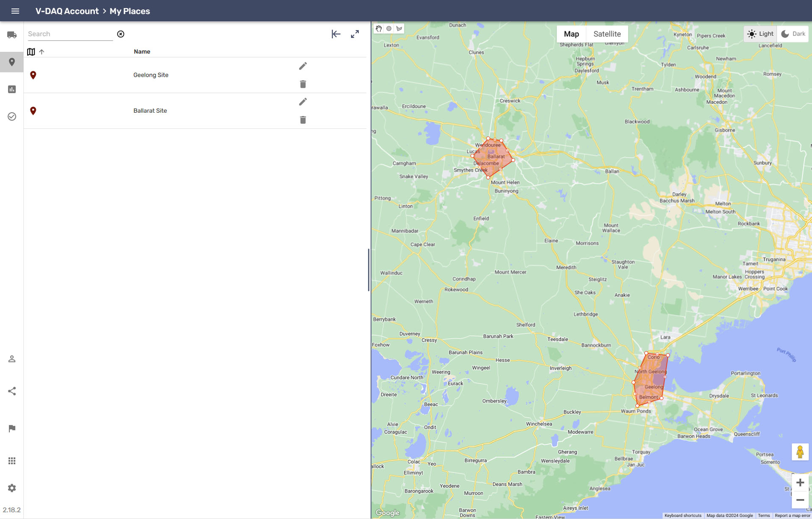Select the map hand pan tool
Image resolution: width=812 pixels, height=519 pixels.
point(379,28)
